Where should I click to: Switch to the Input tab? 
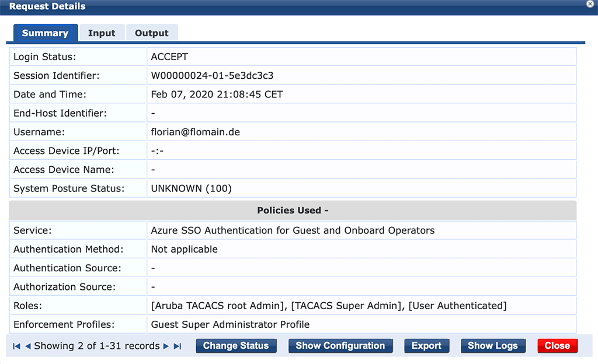(x=102, y=33)
